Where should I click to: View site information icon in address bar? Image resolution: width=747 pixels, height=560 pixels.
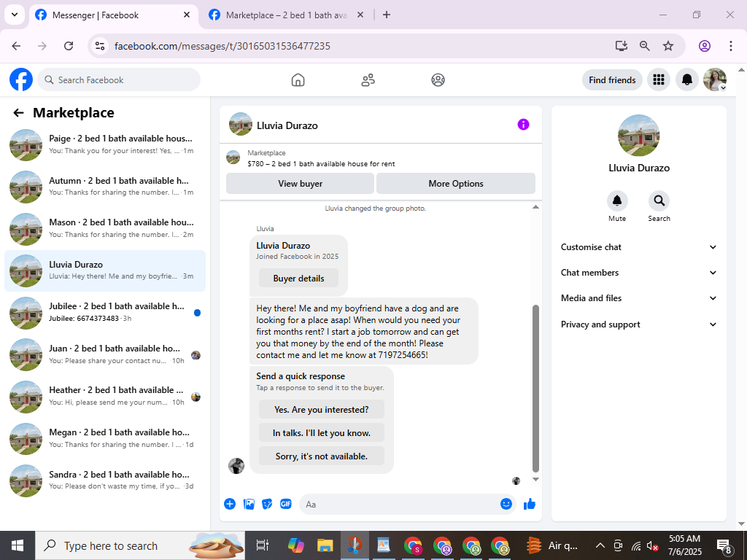pyautogui.click(x=99, y=46)
